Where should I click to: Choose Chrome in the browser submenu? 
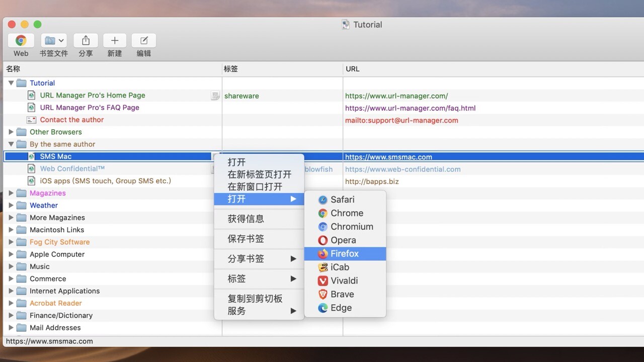point(345,213)
